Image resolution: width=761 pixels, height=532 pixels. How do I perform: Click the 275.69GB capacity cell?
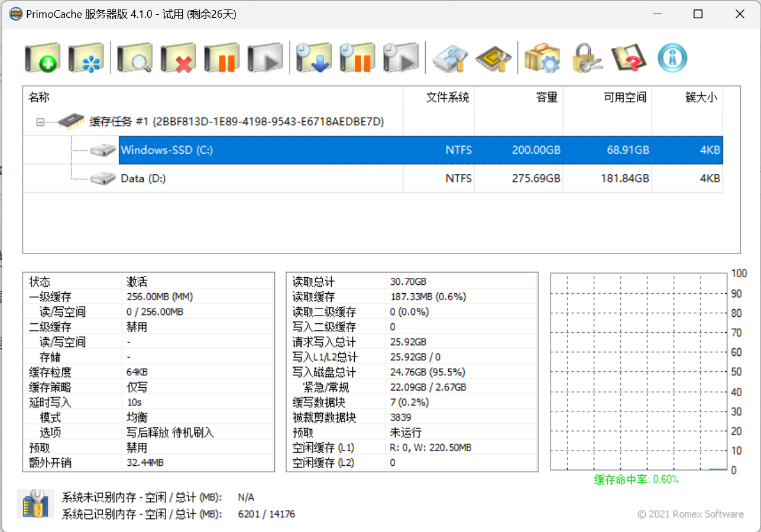click(x=536, y=178)
